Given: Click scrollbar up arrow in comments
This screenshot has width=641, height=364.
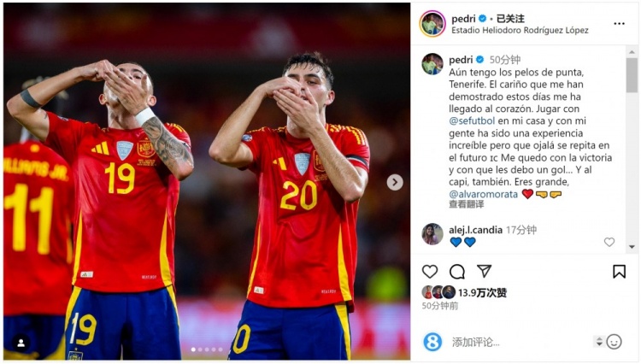Looking at the screenshot, I should (x=632, y=52).
